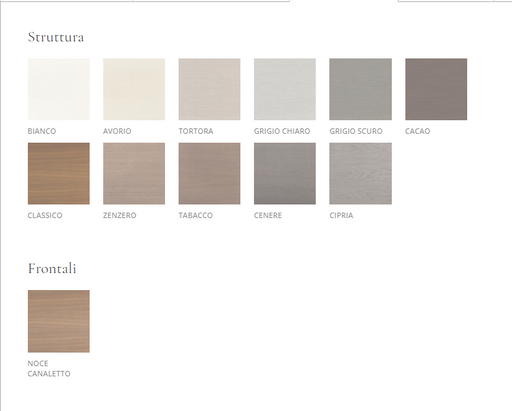Image resolution: width=512 pixels, height=411 pixels.
Task: Select the Cacao color swatch
Action: (436, 89)
